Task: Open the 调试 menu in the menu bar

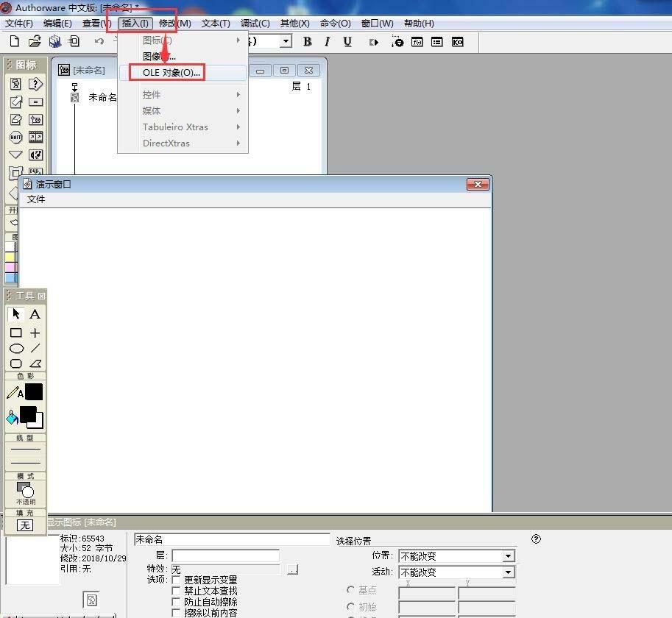Action: 254,23
